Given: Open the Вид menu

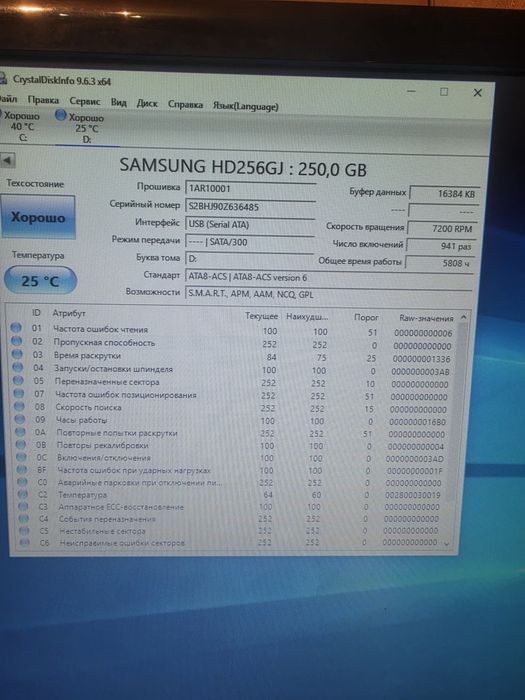Looking at the screenshot, I should tap(118, 102).
